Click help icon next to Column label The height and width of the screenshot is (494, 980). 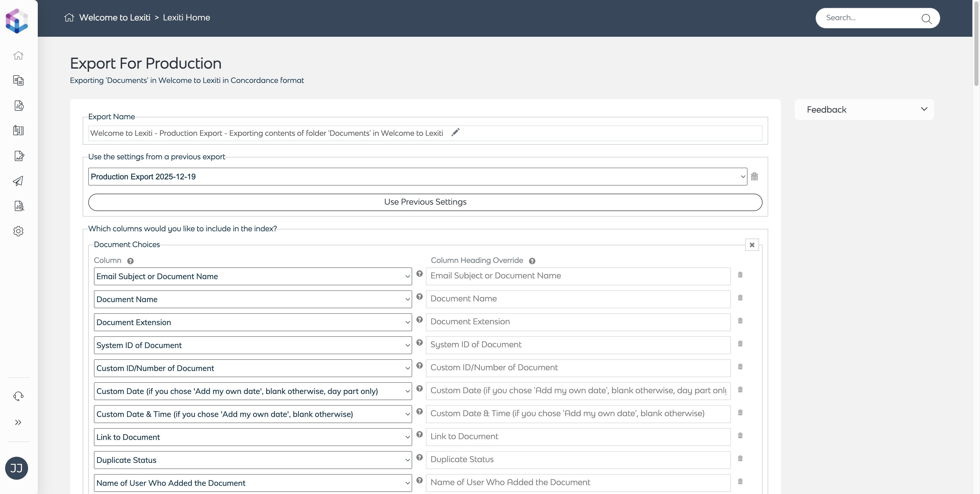pos(130,261)
